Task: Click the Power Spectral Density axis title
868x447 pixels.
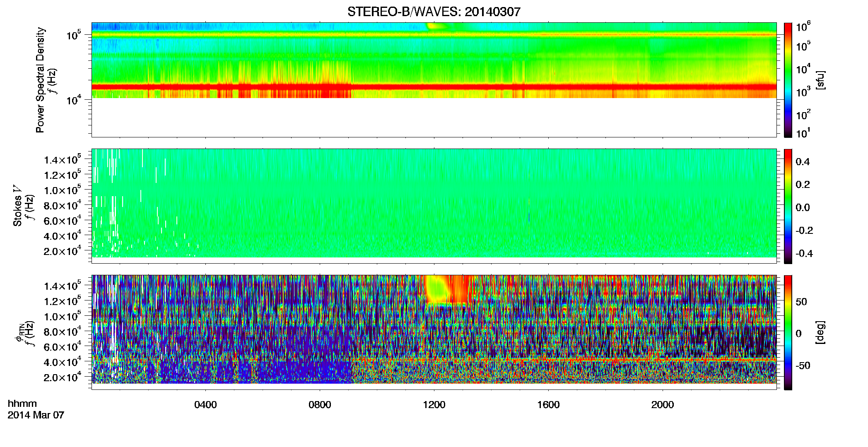Action: pos(40,80)
